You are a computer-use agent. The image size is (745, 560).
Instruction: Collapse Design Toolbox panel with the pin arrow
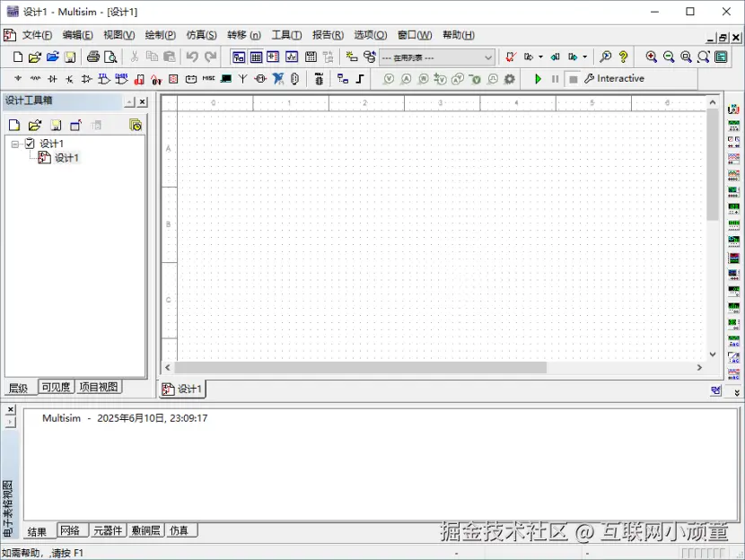(x=130, y=101)
